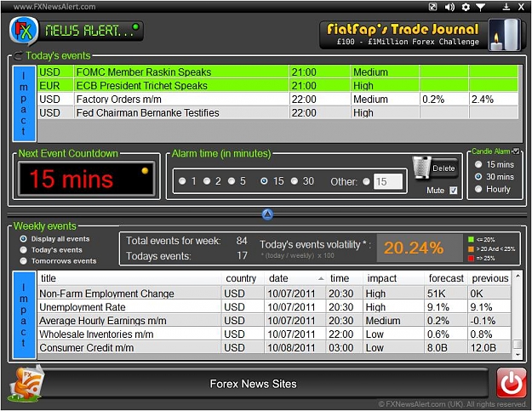Select FOMC Member Raskin Speaks row

pos(277,71)
